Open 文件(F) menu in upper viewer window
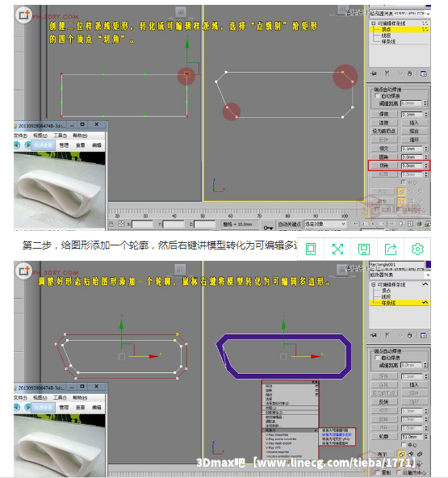The height and width of the screenshot is (478, 448). (x=20, y=136)
